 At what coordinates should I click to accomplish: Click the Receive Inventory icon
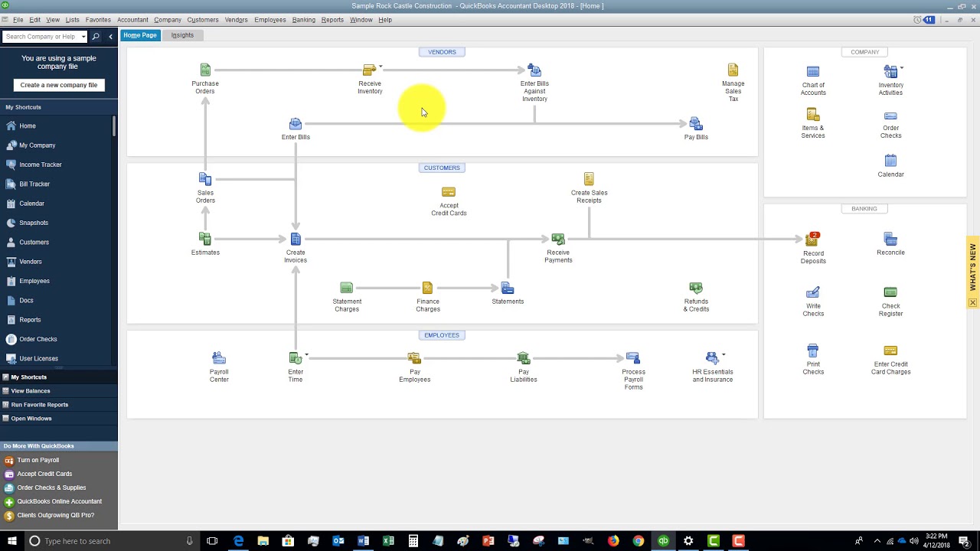pyautogui.click(x=369, y=70)
